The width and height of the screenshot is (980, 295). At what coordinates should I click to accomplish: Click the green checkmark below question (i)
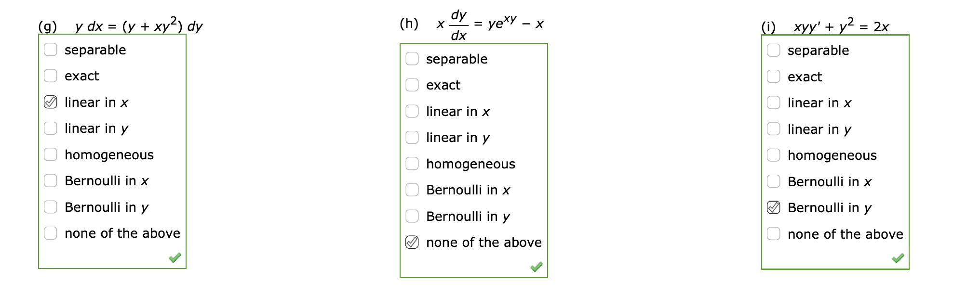tap(899, 258)
